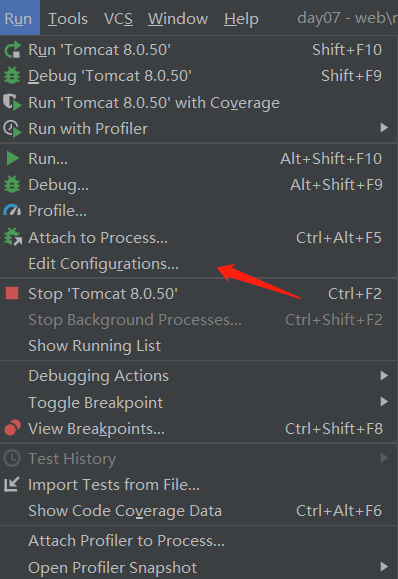Open the Window menu in menu bar
Screen dimensions: 398x579
(x=178, y=18)
